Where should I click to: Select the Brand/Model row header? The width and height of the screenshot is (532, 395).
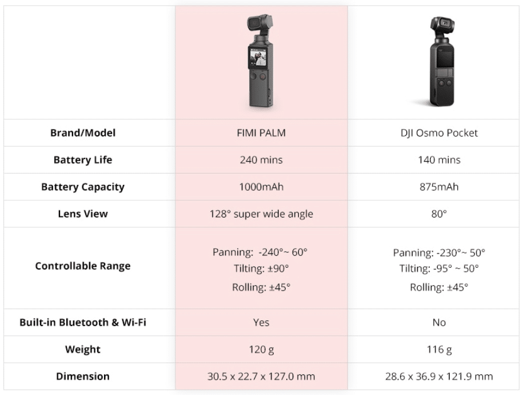[x=83, y=132]
